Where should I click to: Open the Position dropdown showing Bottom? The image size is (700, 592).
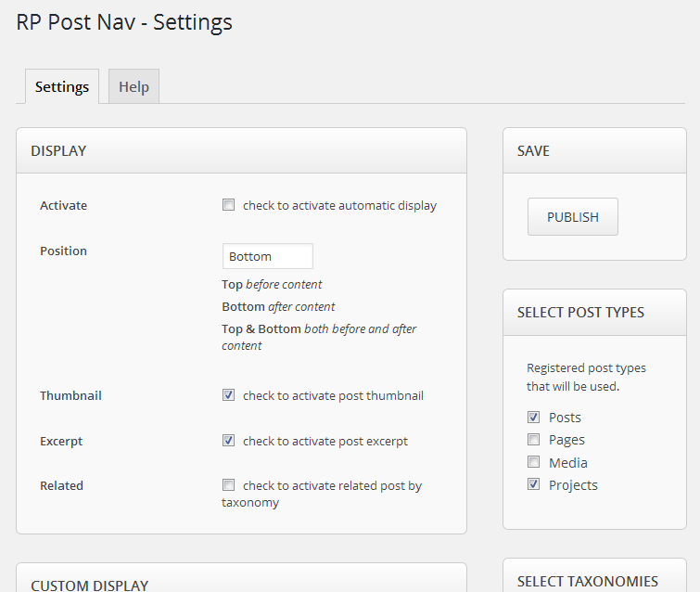[x=267, y=256]
